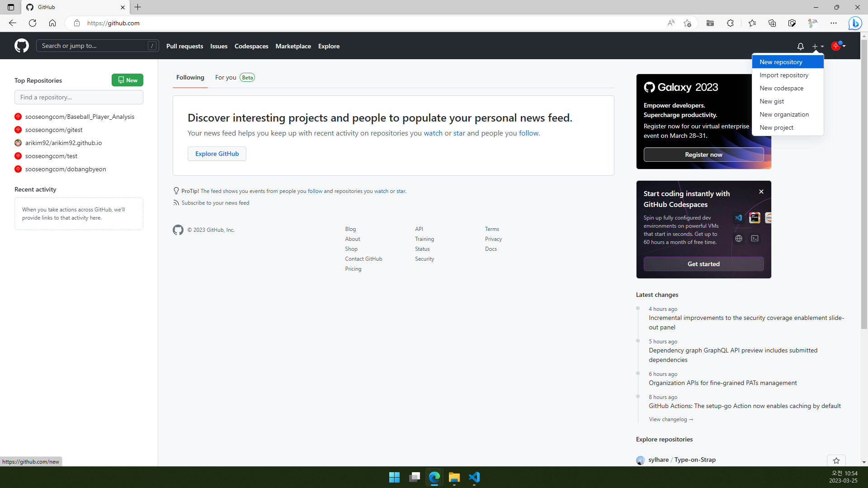Click the Issues navigation icon
Image resolution: width=868 pixels, height=488 pixels.
coord(219,46)
